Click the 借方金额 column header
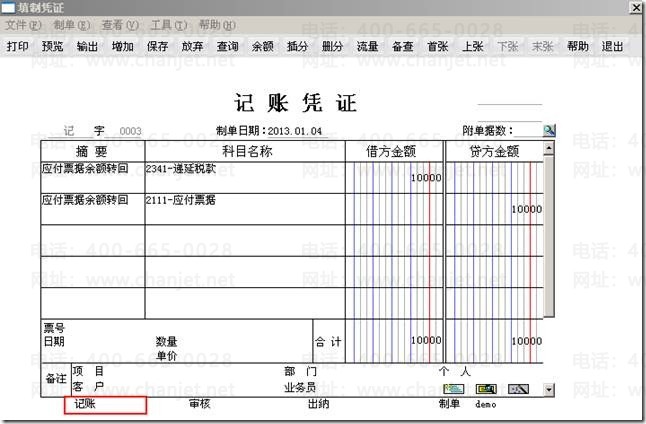 point(391,151)
